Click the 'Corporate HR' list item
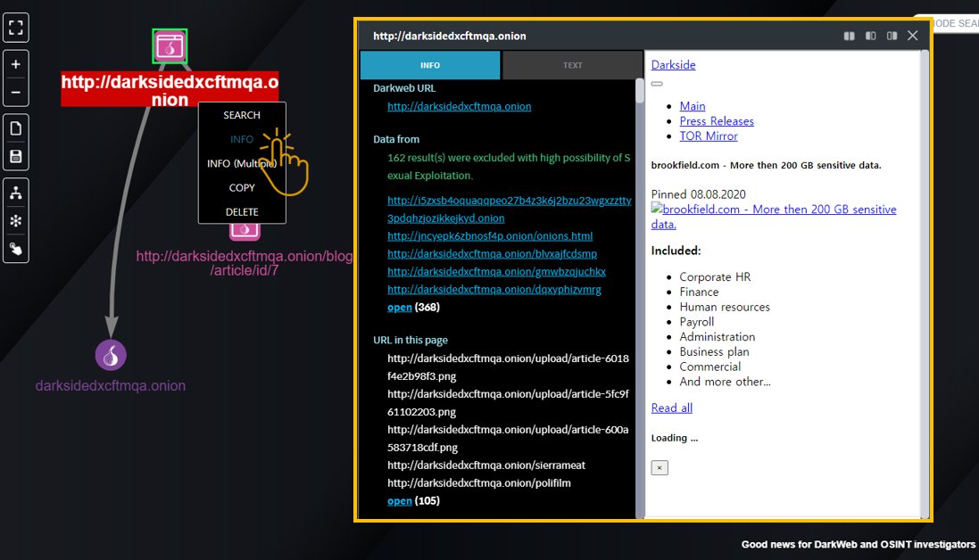Screen dimensions: 979x560 (x=715, y=277)
